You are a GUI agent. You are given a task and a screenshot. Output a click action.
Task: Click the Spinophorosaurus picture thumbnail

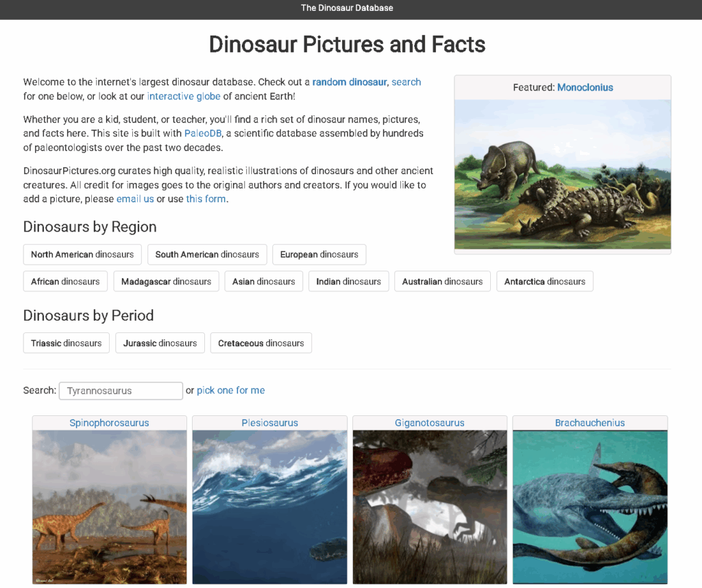coord(110,506)
